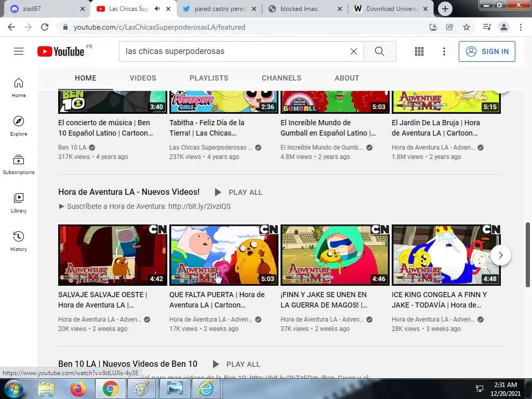This screenshot has height=399, width=532.
Task: Mute the Las Chicas tab audio icon
Action: (157, 9)
